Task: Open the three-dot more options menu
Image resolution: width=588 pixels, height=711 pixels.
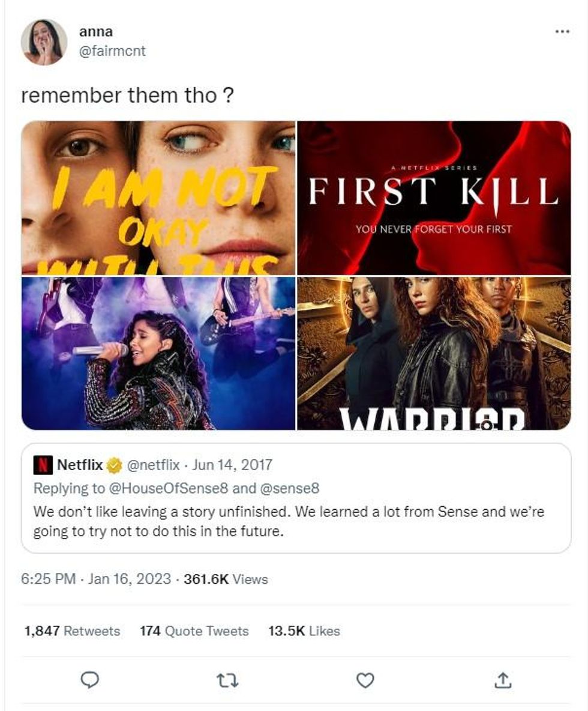Action: click(562, 31)
